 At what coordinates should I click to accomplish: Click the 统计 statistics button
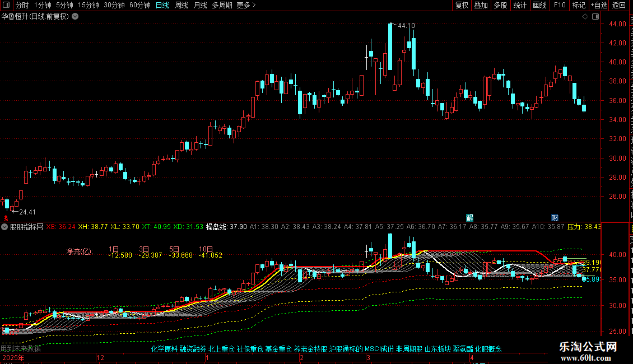[x=520, y=5]
